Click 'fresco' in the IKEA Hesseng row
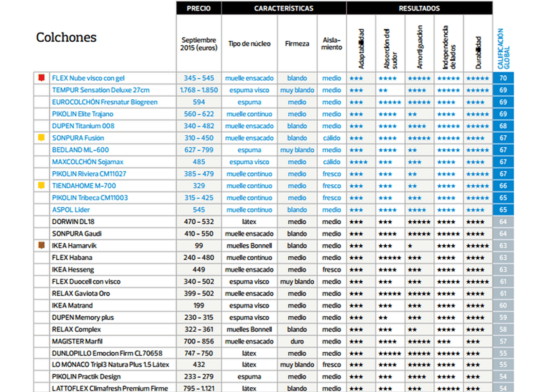 (x=332, y=269)
